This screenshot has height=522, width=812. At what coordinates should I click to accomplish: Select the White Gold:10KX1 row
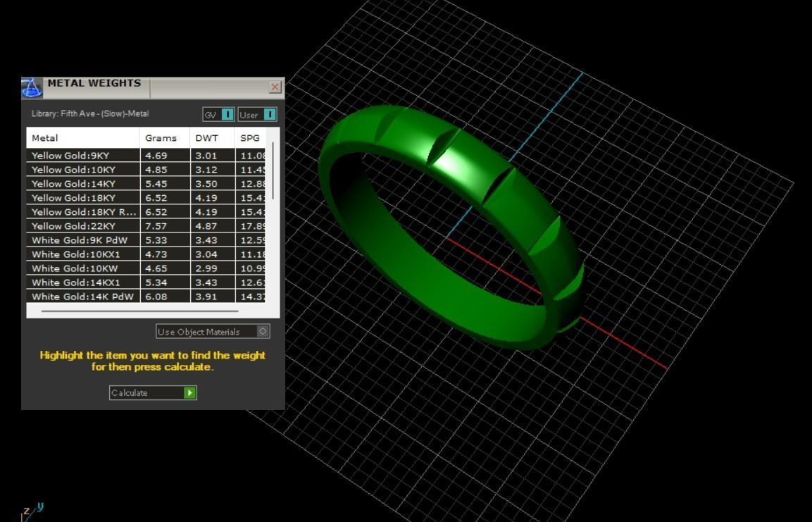click(146, 254)
